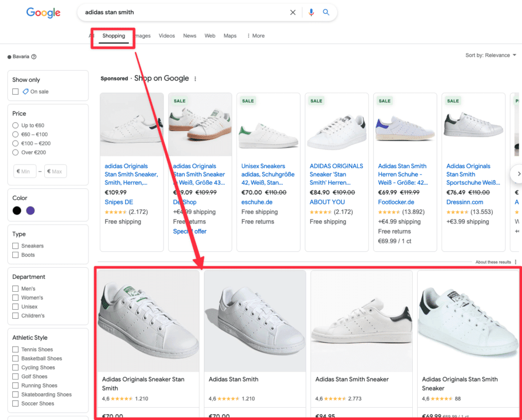Switch to the Maps tab
The width and height of the screenshot is (522, 420).
click(x=230, y=36)
